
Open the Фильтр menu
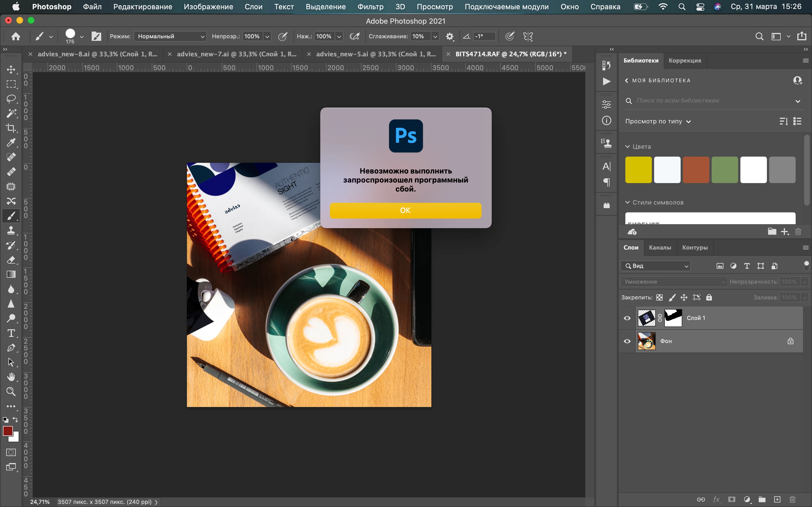click(370, 7)
